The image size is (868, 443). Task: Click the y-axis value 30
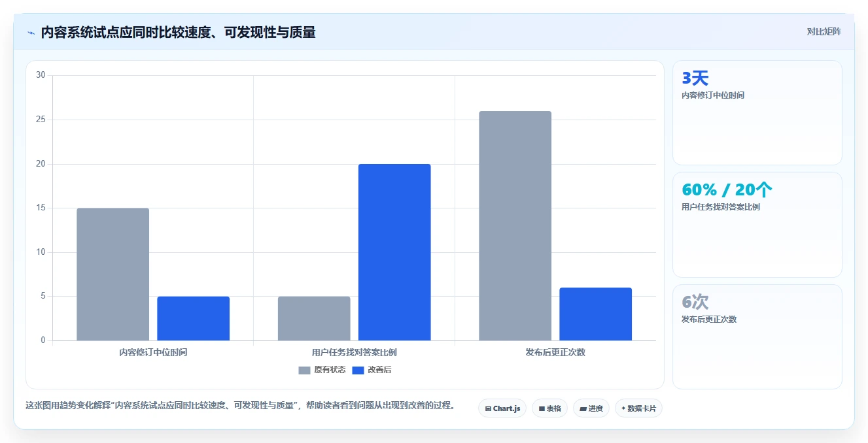pos(41,75)
